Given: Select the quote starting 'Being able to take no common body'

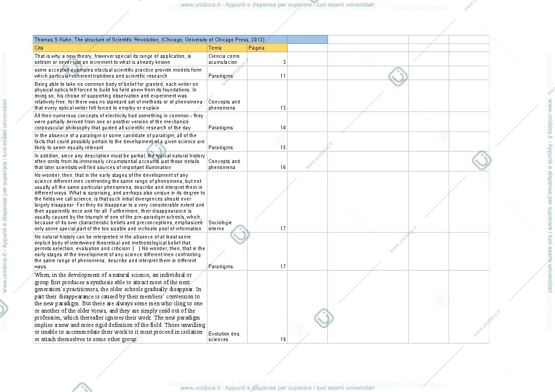Looking at the screenshot, I should 120,96.
